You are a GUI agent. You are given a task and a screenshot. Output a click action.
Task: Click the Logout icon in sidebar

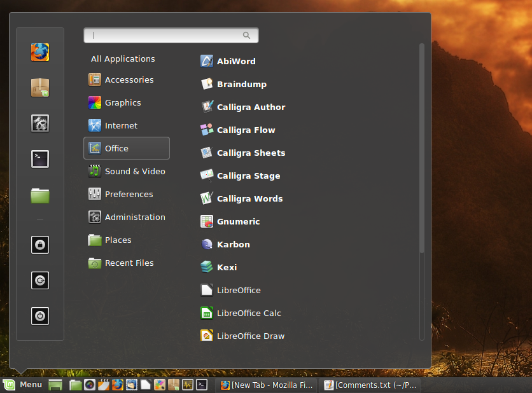click(40, 280)
